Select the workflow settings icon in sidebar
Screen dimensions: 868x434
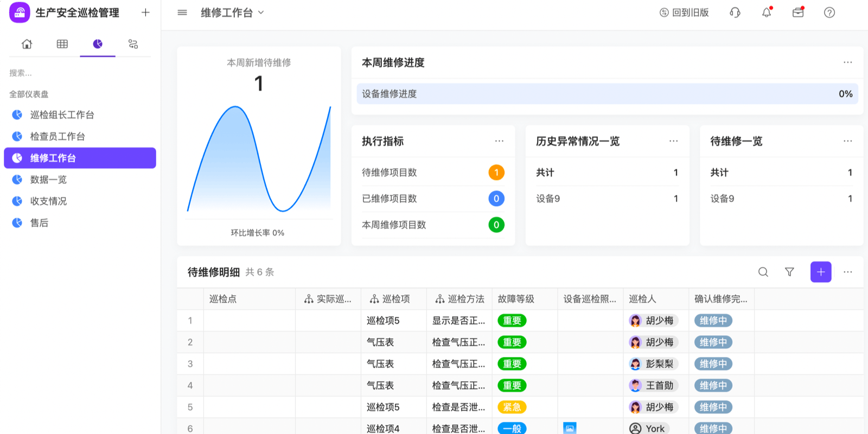click(133, 44)
